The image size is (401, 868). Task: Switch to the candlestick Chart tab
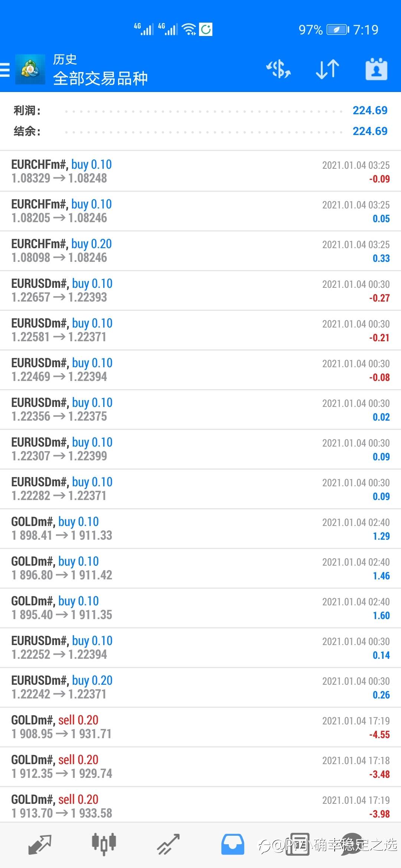click(104, 844)
